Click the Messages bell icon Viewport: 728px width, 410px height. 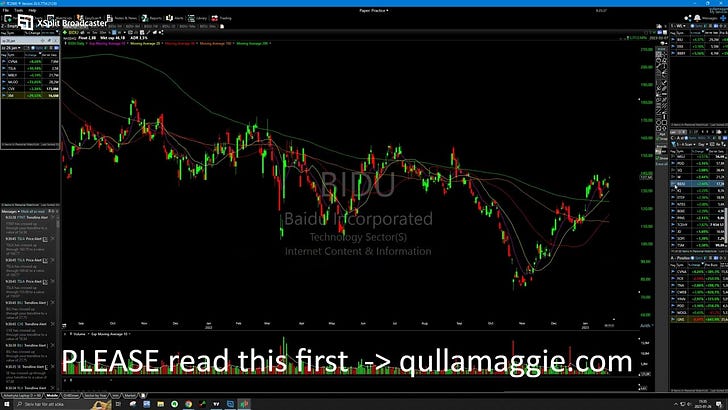[697, 18]
